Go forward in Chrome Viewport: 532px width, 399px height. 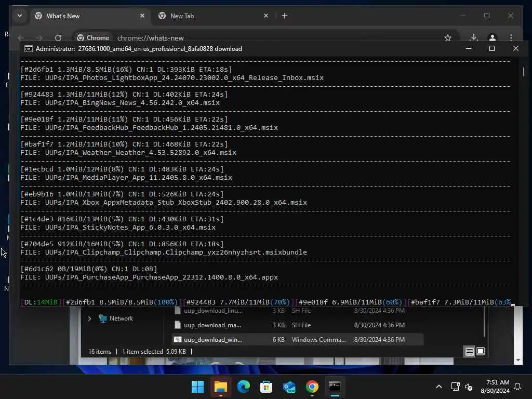pyautogui.click(x=39, y=37)
